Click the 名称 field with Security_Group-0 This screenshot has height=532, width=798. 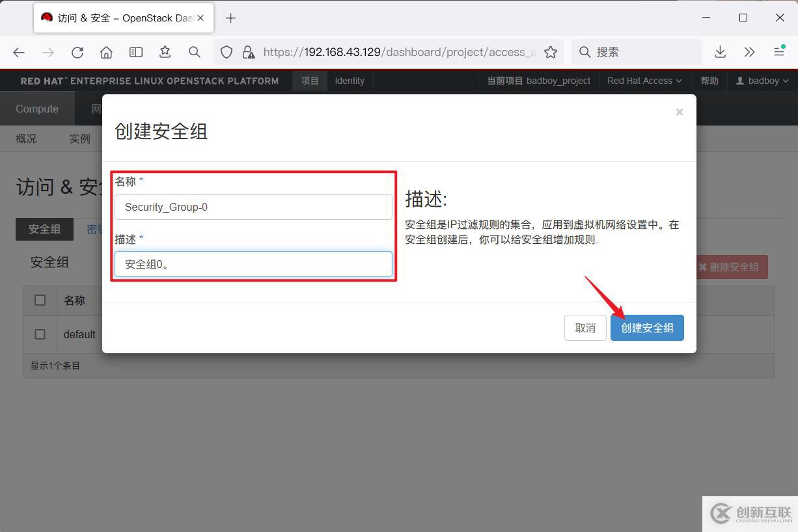pyautogui.click(x=253, y=207)
